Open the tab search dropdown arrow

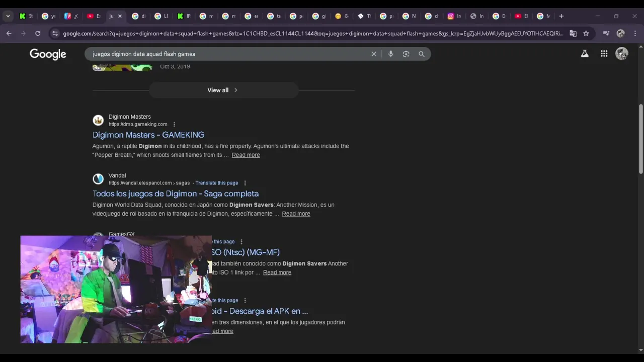click(8, 16)
